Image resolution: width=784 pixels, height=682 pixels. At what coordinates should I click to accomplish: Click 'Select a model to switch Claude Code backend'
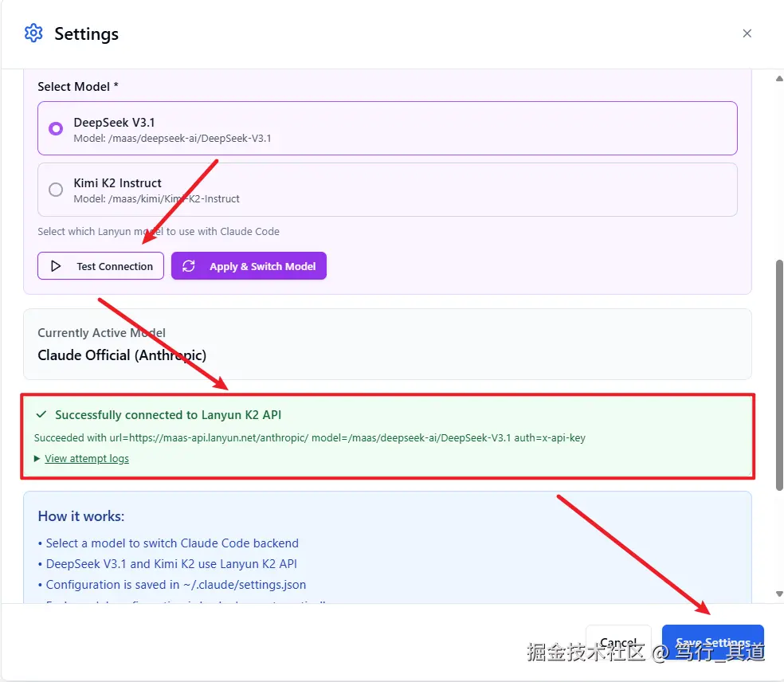point(172,543)
